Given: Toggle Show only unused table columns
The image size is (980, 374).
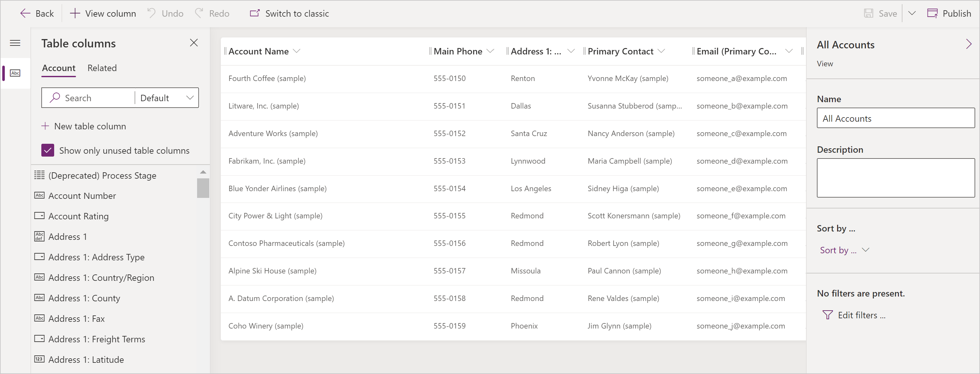Looking at the screenshot, I should [x=48, y=150].
